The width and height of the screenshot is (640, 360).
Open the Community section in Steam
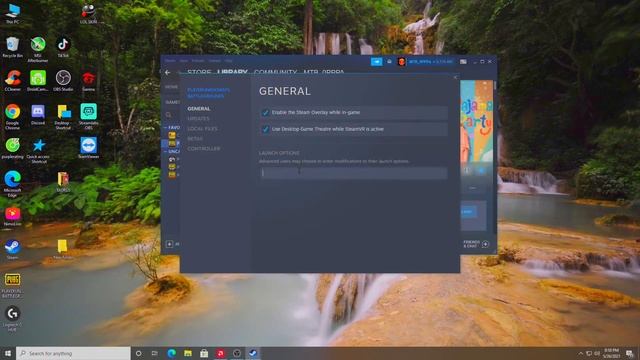(276, 72)
